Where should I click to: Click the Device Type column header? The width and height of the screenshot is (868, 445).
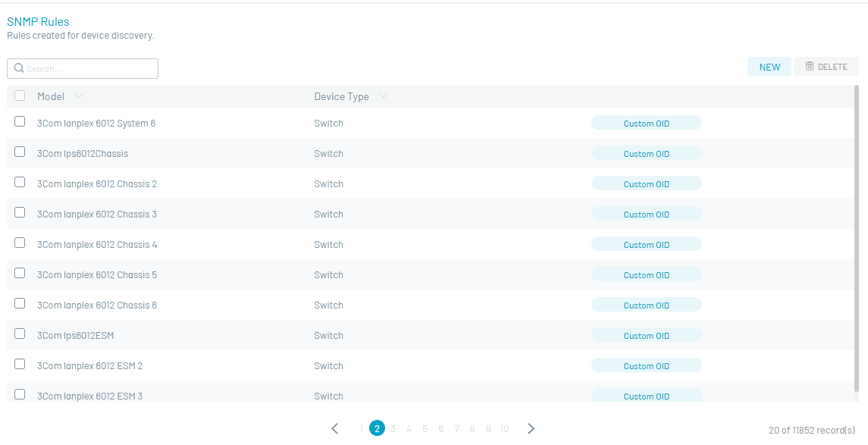tap(342, 96)
